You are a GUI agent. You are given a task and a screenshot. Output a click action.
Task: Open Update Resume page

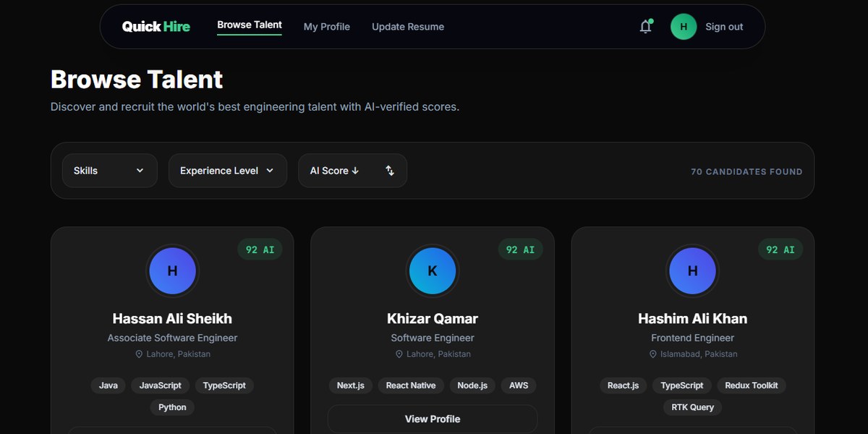(x=408, y=27)
